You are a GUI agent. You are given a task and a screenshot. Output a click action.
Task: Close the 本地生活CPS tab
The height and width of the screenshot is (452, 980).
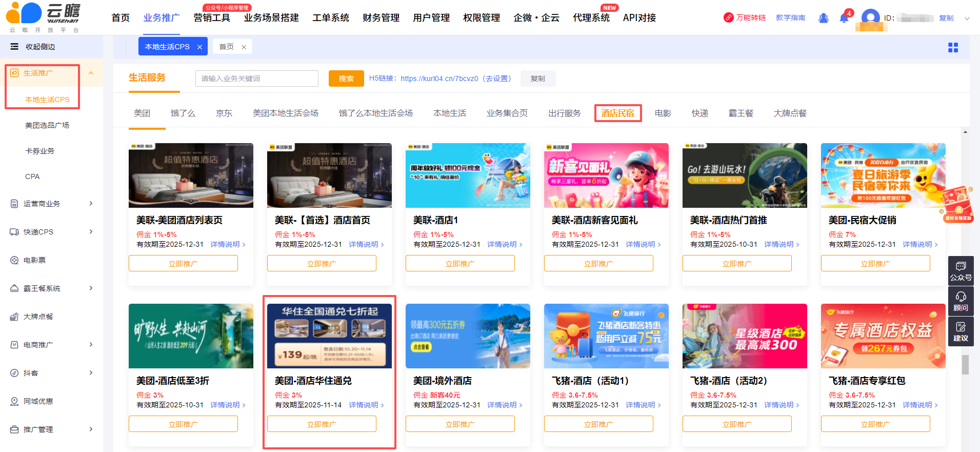click(x=199, y=47)
